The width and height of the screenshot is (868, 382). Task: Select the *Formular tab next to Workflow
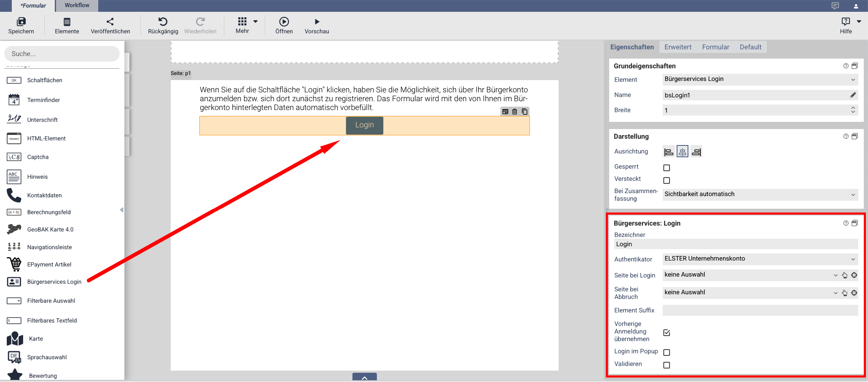tap(33, 5)
